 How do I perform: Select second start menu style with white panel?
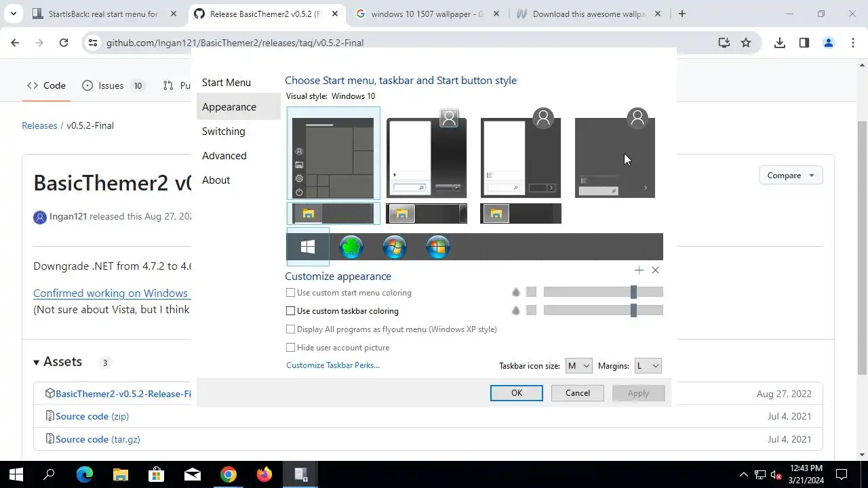click(x=427, y=153)
